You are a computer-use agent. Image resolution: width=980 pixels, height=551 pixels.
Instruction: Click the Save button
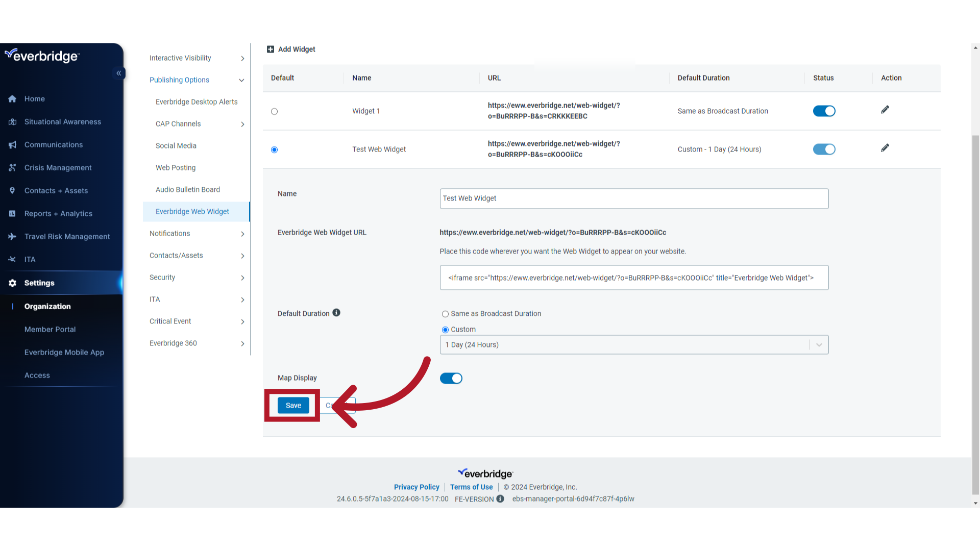point(293,405)
